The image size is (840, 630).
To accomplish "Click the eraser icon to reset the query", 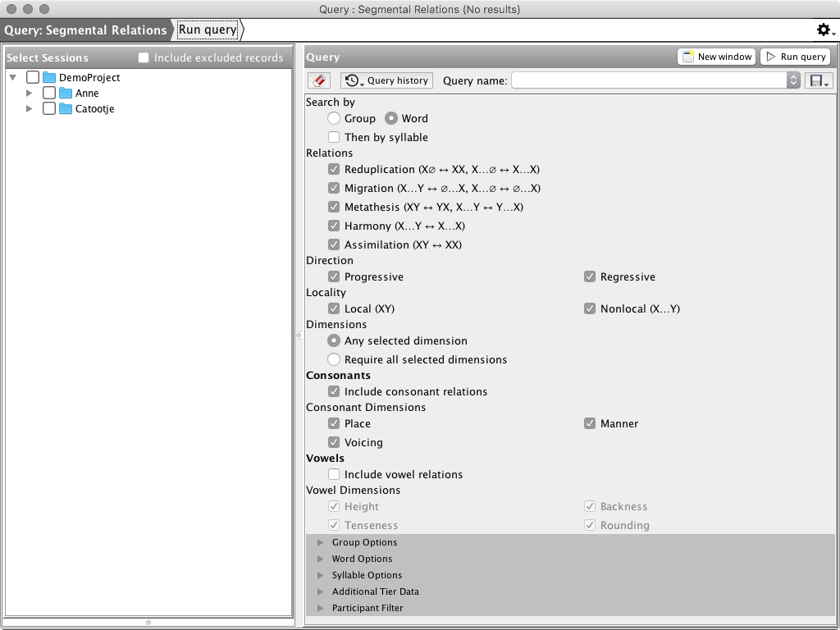I will (x=318, y=80).
